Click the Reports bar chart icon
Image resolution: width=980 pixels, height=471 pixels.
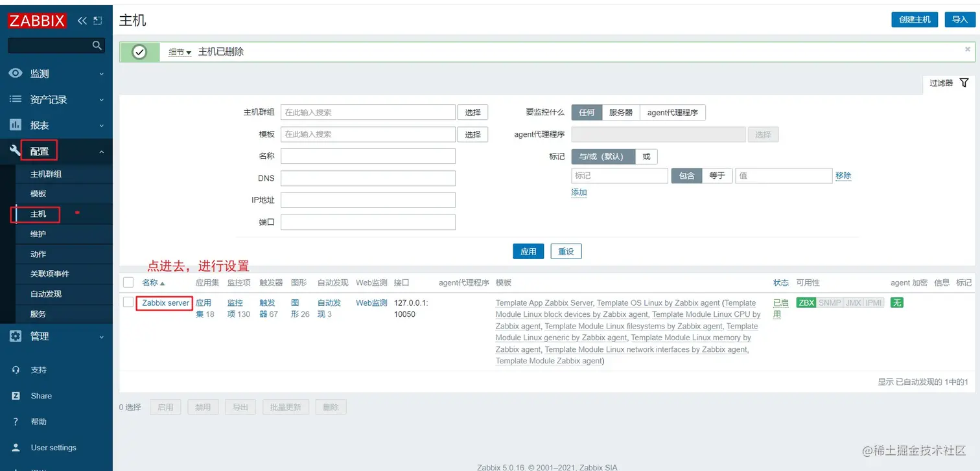16,125
